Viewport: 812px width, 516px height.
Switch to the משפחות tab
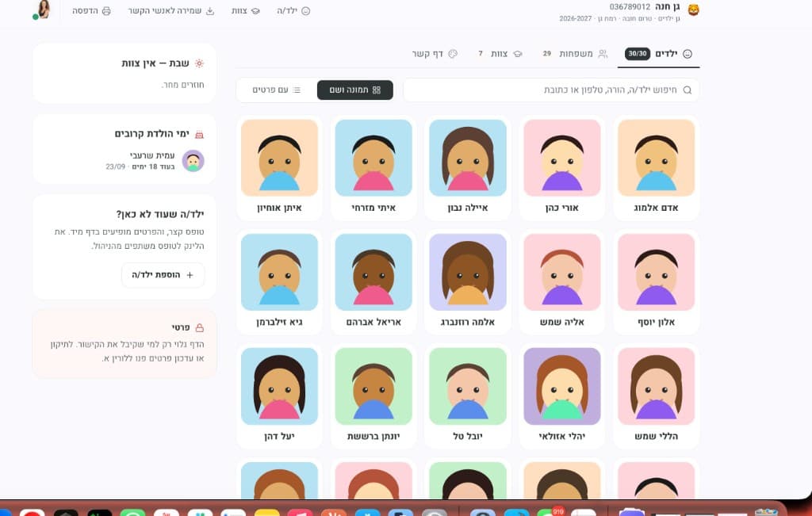[x=575, y=54]
